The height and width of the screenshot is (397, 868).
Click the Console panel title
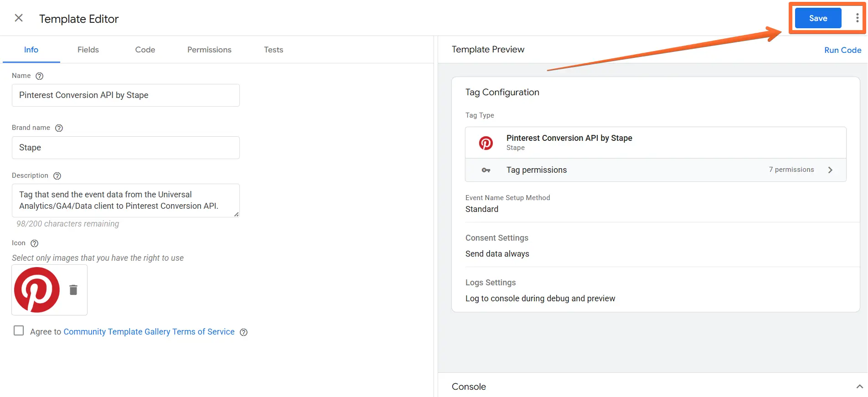click(x=469, y=387)
